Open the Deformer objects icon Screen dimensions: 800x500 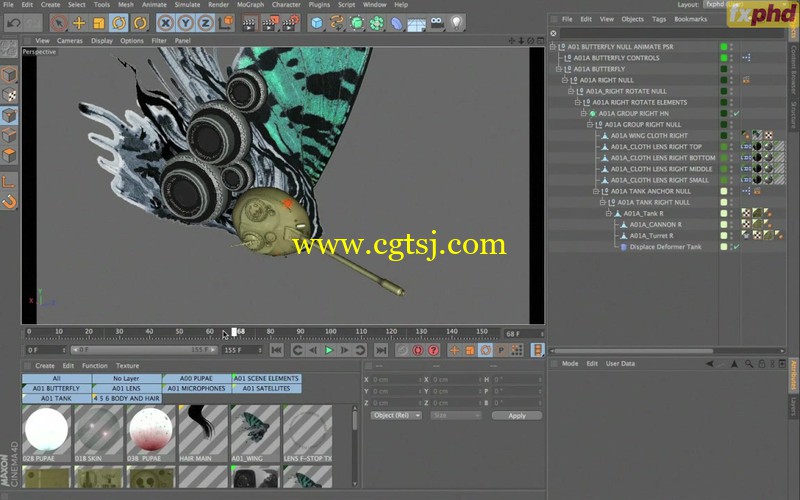click(x=397, y=23)
